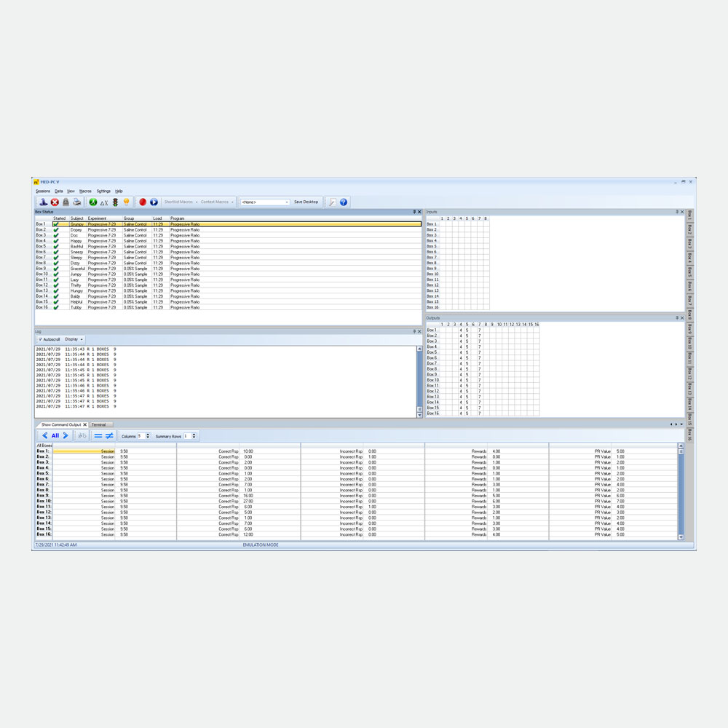Select the equals filter toggle icon
728x728 pixels.
[x=98, y=435]
